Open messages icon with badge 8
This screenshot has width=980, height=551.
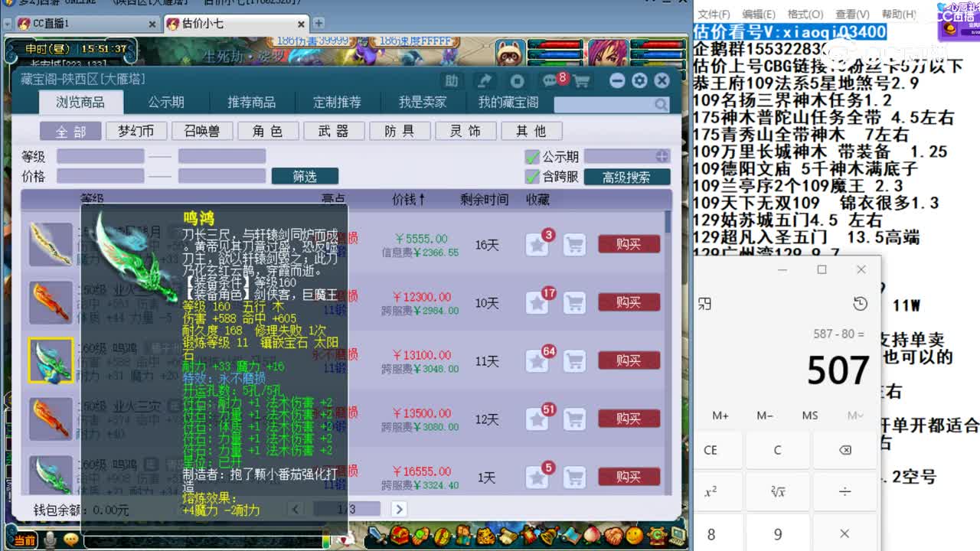pos(550,80)
